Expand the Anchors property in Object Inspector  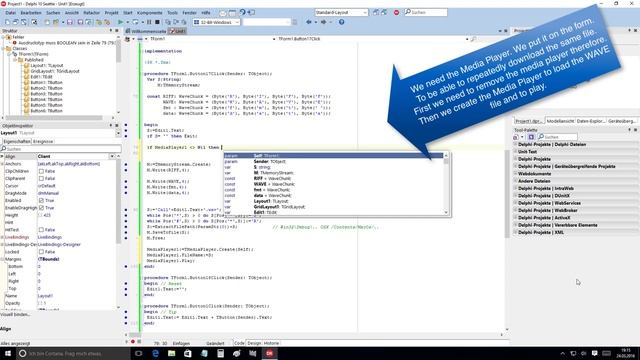(x=2, y=164)
